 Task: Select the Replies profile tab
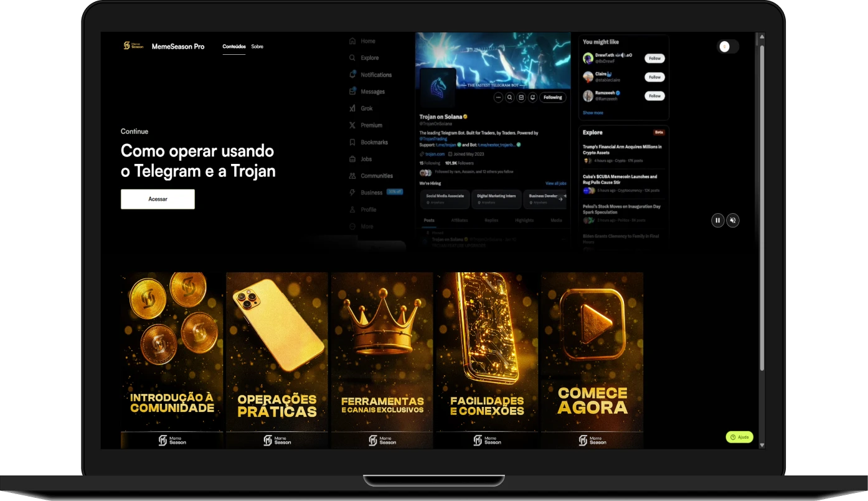491,220
